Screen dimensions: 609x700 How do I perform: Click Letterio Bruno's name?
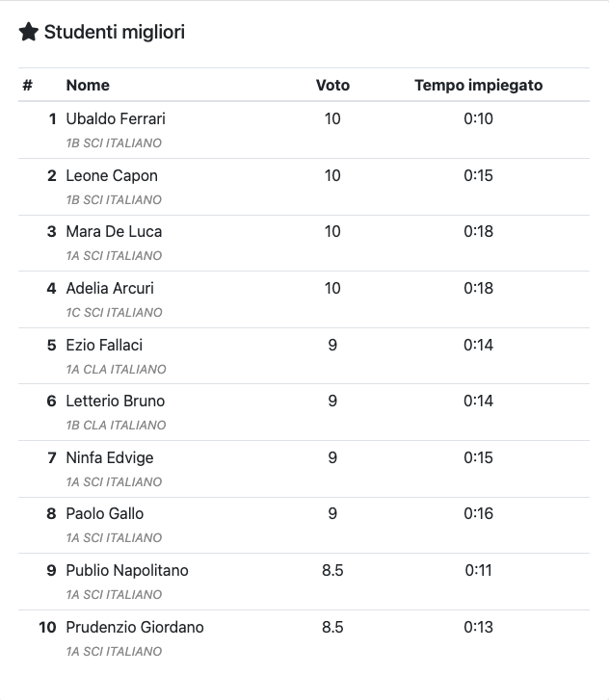click(x=116, y=401)
